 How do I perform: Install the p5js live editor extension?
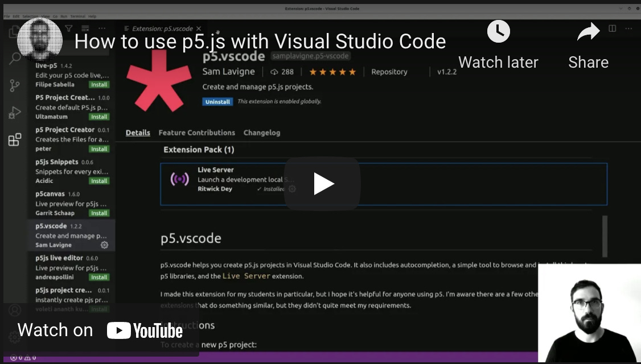point(99,278)
